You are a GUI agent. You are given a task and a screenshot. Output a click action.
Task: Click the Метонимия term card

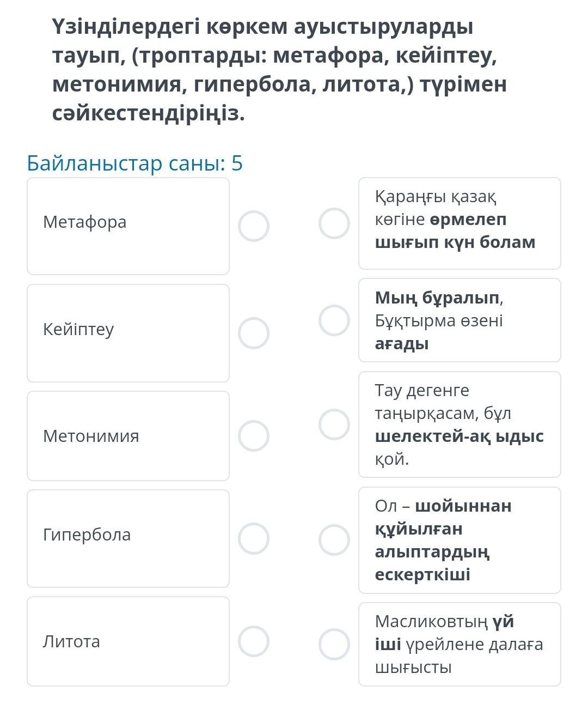pos(128,436)
